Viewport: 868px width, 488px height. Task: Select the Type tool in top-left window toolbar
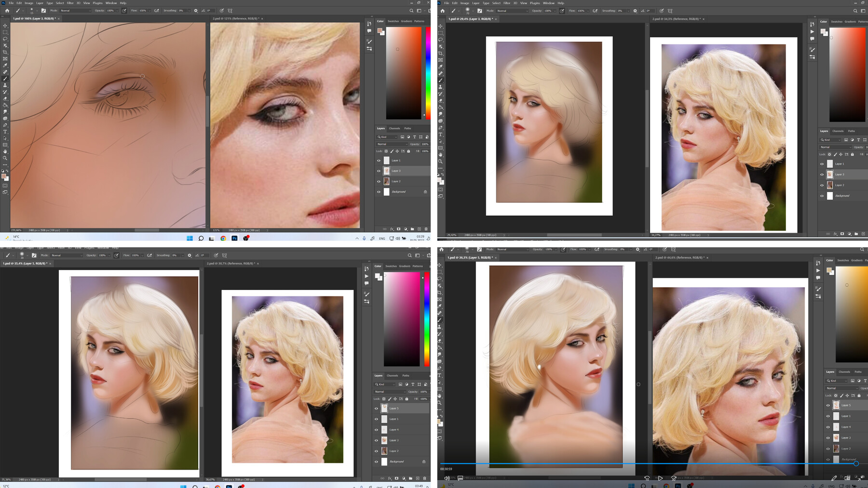pos(5,132)
